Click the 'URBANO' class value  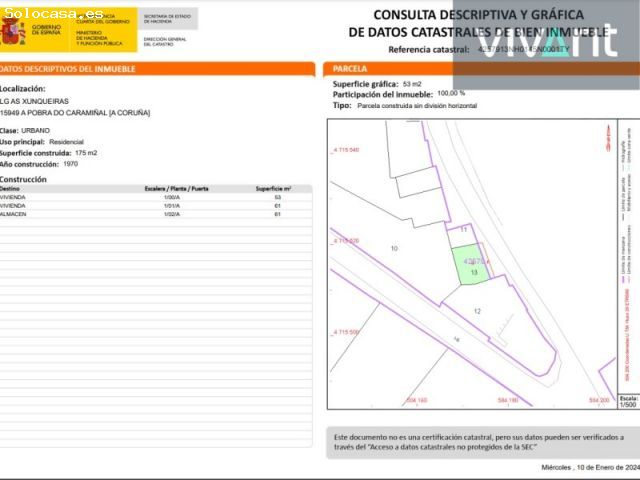point(36,131)
